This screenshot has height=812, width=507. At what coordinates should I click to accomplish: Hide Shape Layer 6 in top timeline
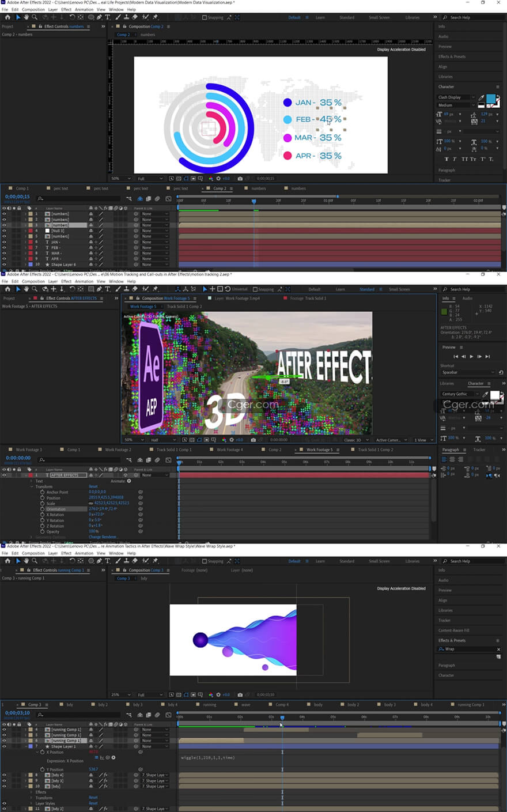coord(4,265)
